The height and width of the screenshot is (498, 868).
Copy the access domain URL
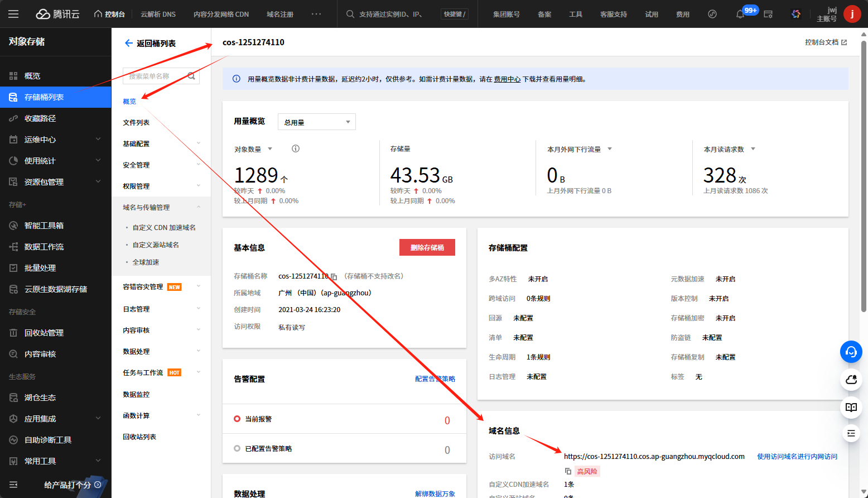click(x=568, y=471)
